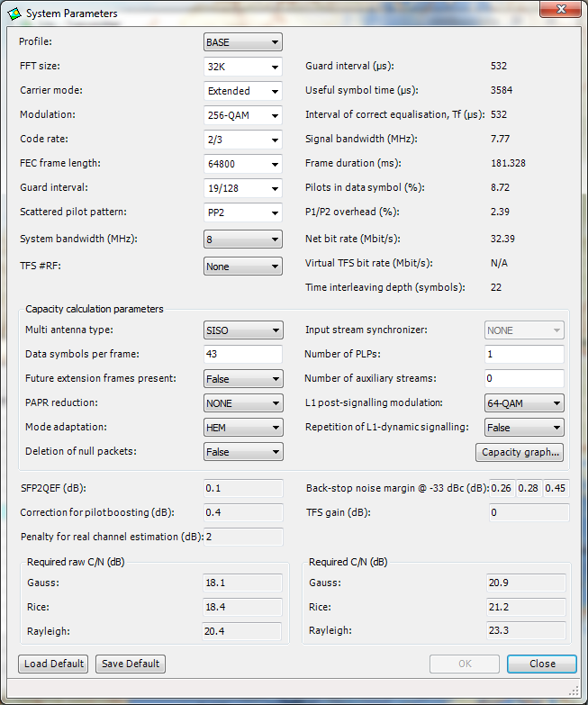Click the System Parameters title bar icon
This screenshot has width=588, height=705.
(x=14, y=13)
